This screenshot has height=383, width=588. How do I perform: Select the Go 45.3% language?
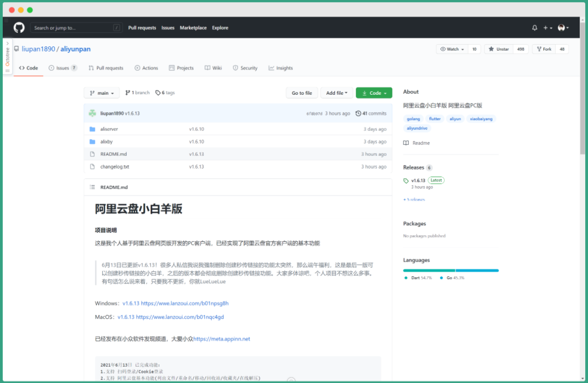[x=452, y=278]
